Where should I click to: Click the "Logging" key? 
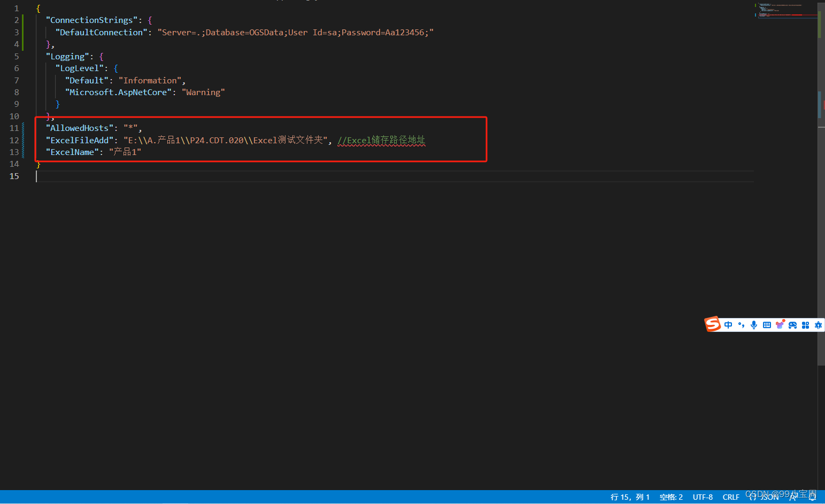click(67, 57)
